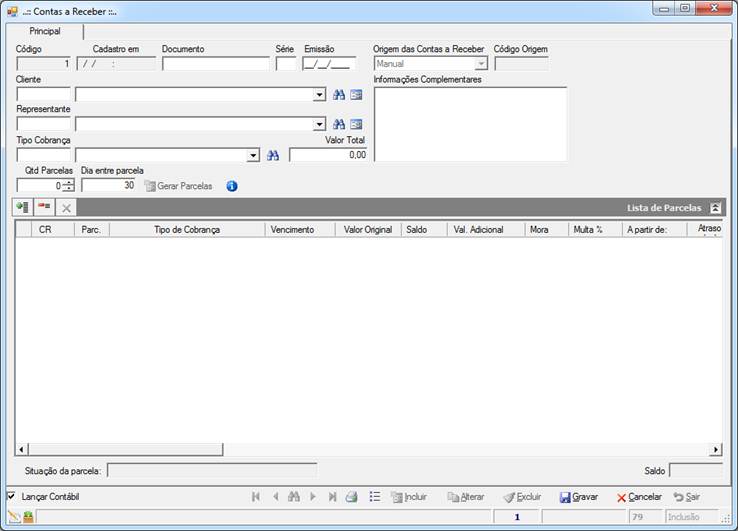738x531 pixels.
Task: Search for a client with the Cliente binoculars icon
Action: pos(339,95)
